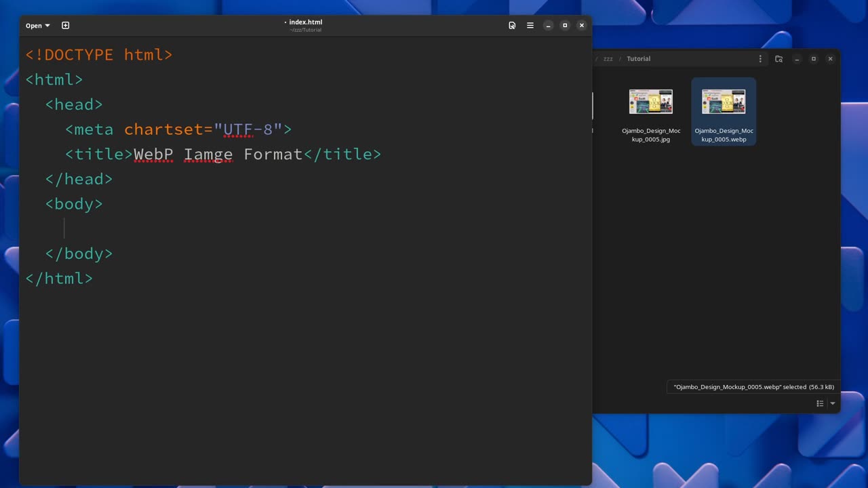Open the find-in-document search icon in text editor
The height and width of the screenshot is (488, 868).
point(512,26)
